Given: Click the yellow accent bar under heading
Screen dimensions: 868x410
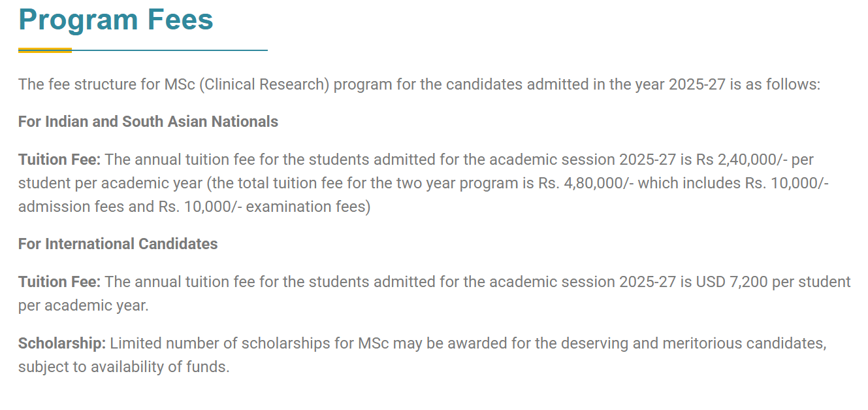Looking at the screenshot, I should (44, 50).
